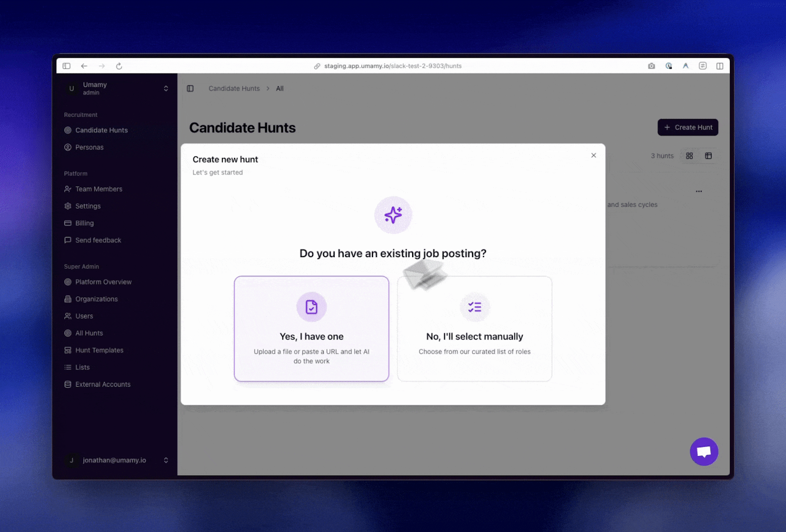Click the browser address bar URL
786x532 pixels.
pos(393,66)
